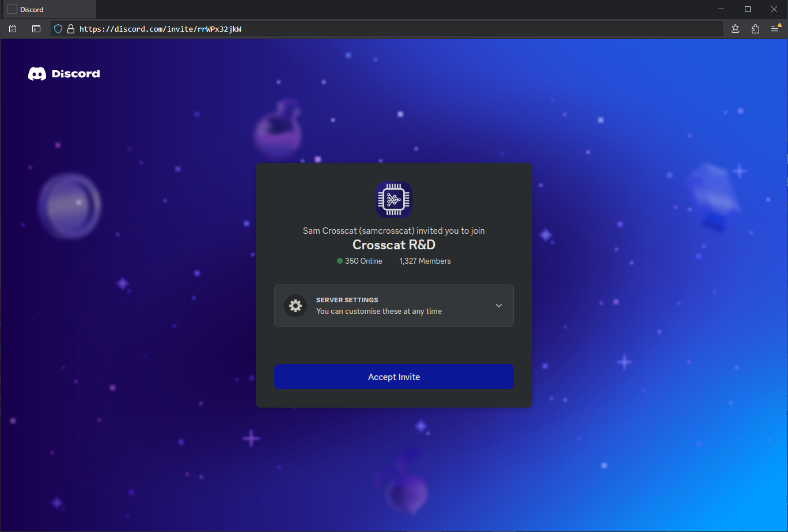Click the Discord logo at top left
Image resolution: width=788 pixels, height=532 pixels.
point(64,74)
